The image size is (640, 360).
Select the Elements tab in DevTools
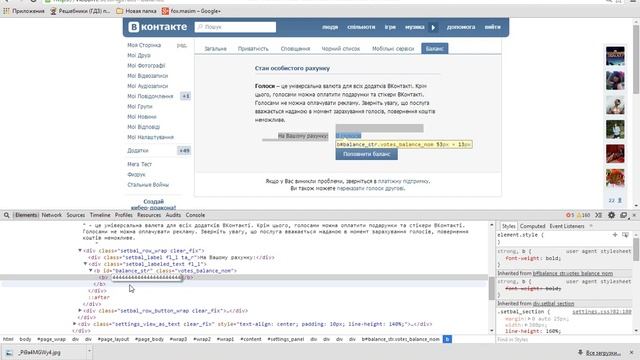[26, 215]
